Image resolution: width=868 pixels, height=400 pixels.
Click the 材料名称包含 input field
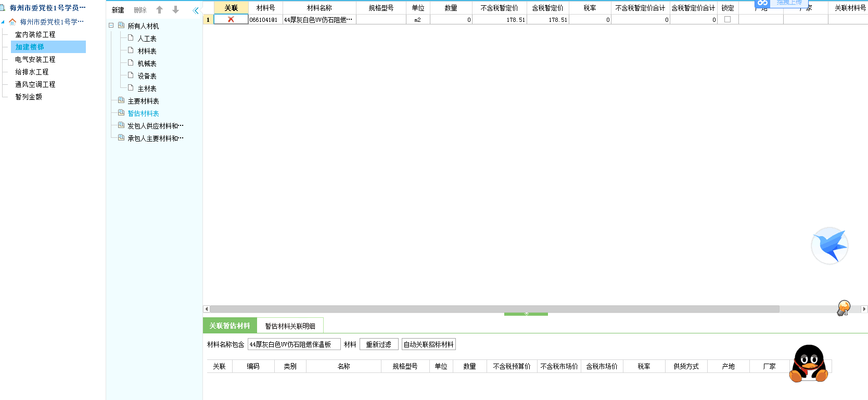[294, 344]
